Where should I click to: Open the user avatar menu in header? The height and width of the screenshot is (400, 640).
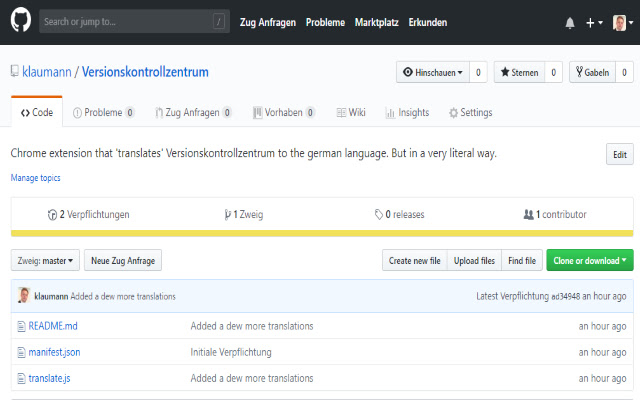(623, 23)
